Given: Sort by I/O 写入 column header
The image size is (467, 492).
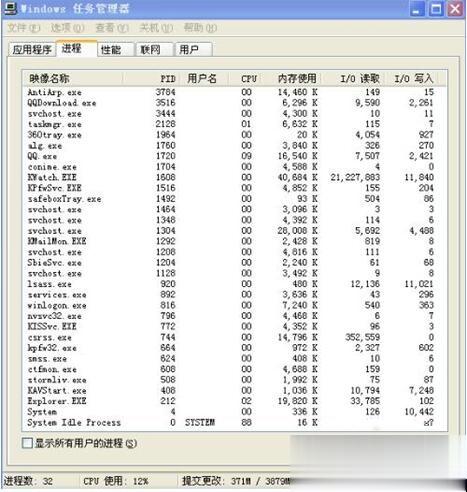Looking at the screenshot, I should pyautogui.click(x=411, y=79).
